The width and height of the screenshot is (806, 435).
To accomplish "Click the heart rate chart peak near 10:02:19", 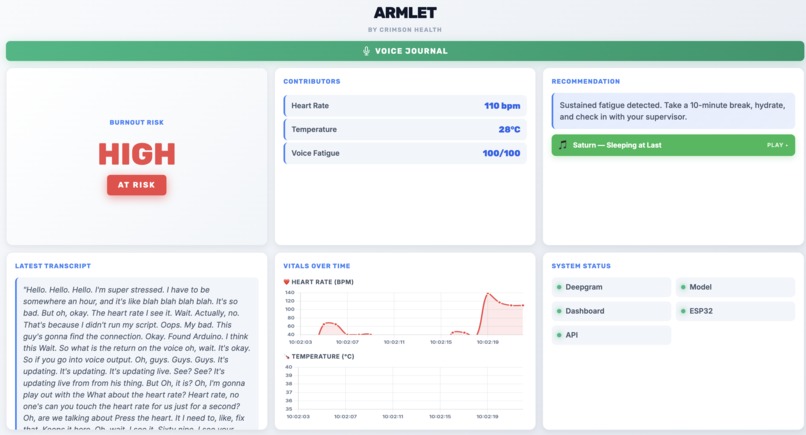I will [x=487, y=294].
